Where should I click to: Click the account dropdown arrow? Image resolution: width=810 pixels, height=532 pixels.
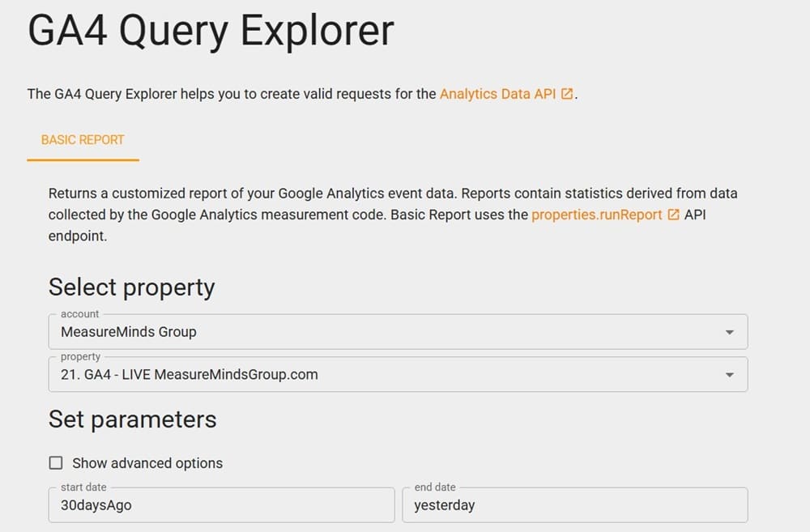click(x=730, y=332)
